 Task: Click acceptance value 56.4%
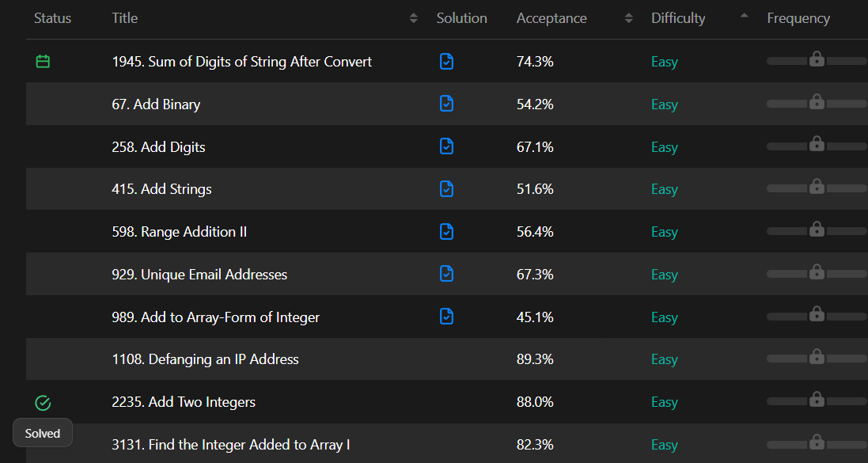[x=535, y=231]
